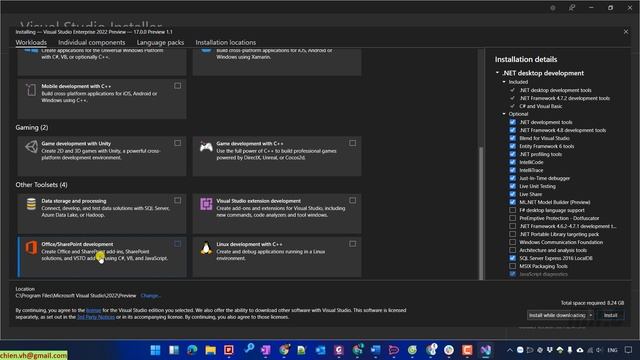Click the Mobile development with C++ icon
640x360 pixels.
point(31,89)
